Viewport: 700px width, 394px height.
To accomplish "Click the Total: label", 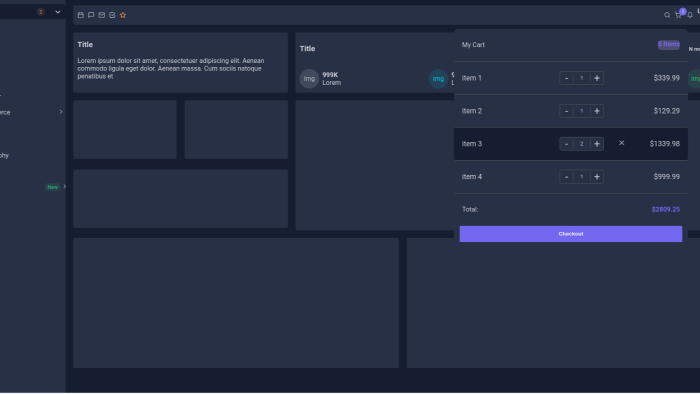I will point(470,209).
